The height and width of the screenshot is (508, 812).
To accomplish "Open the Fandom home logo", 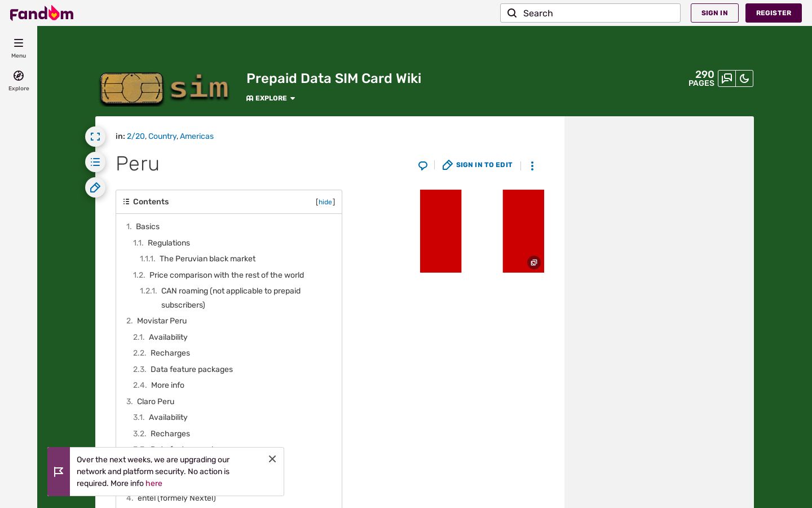I will (x=42, y=13).
